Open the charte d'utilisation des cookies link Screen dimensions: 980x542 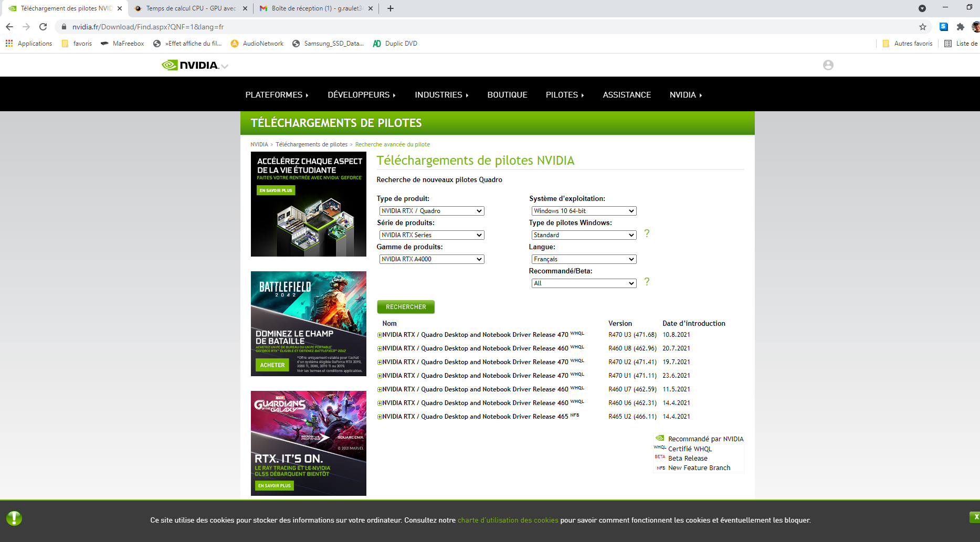click(508, 520)
